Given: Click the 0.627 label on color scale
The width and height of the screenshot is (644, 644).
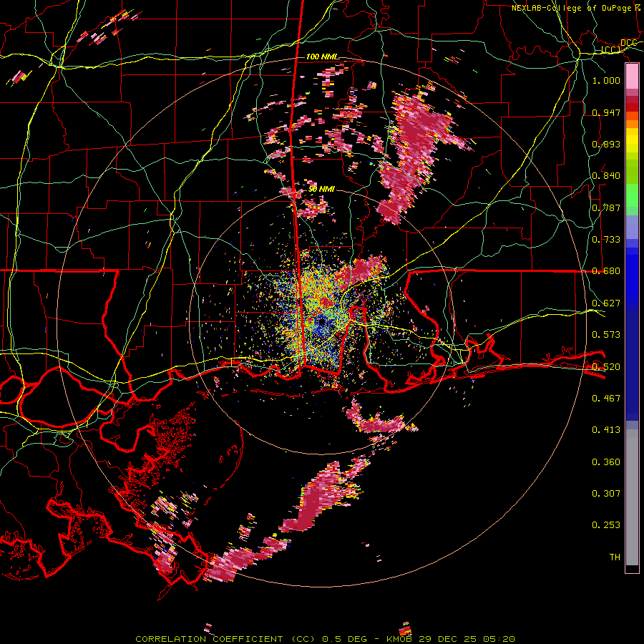Looking at the screenshot, I should coord(606,303).
